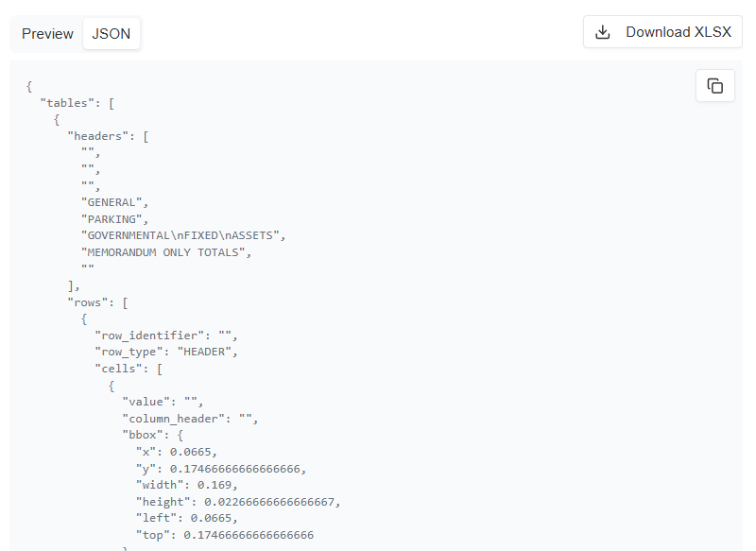Click the "height" value line
Image resolution: width=756 pixels, height=551 pixels.
tap(238, 502)
